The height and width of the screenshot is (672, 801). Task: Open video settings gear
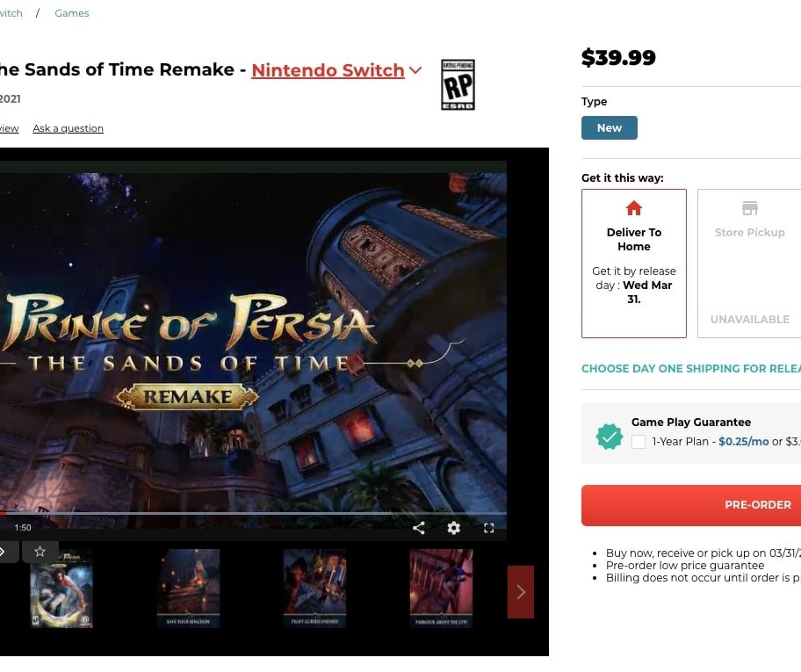click(x=453, y=528)
